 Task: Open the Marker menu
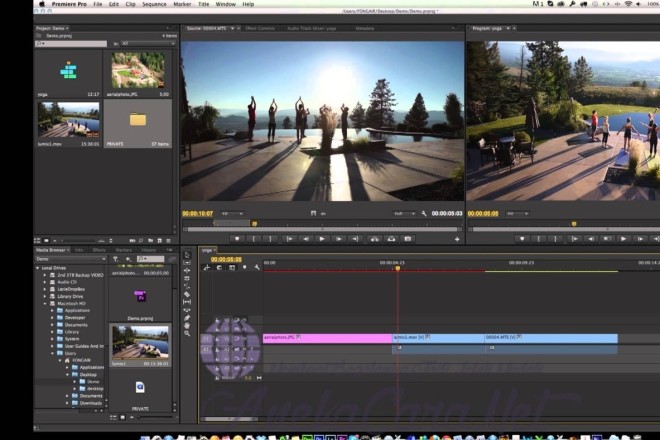point(182,4)
